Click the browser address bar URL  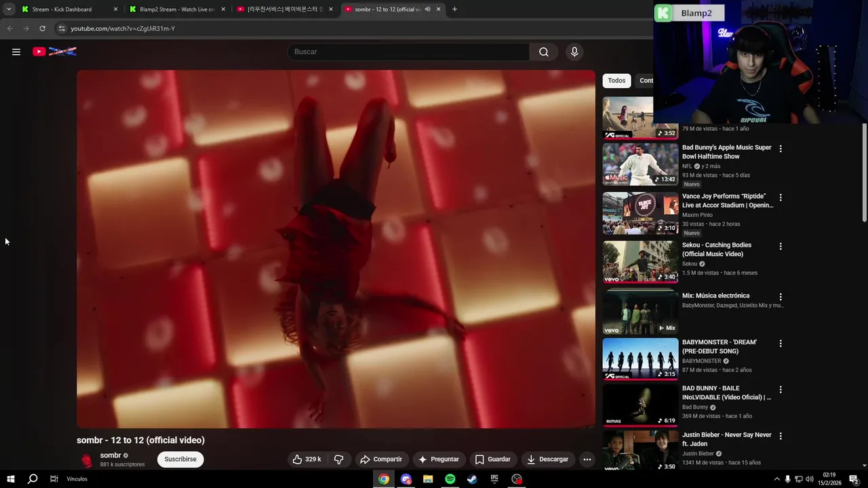123,28
